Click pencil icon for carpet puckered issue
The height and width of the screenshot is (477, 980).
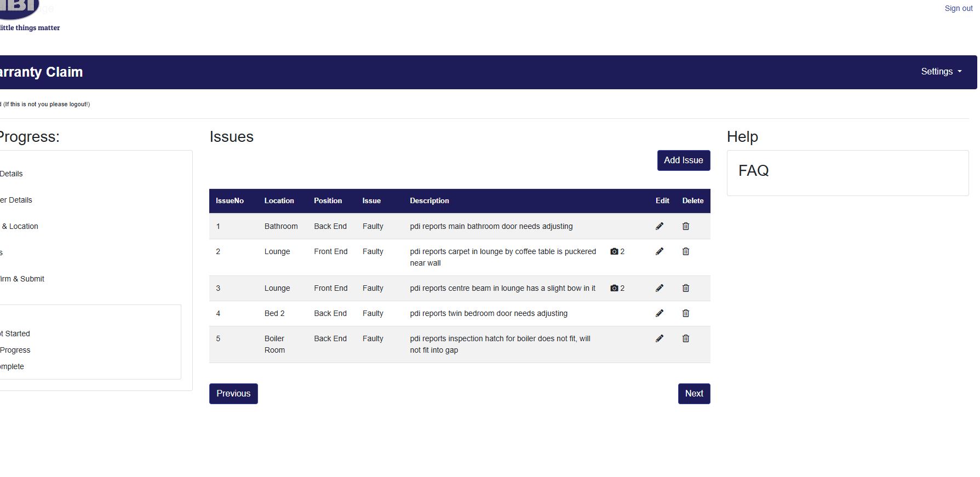click(x=659, y=251)
